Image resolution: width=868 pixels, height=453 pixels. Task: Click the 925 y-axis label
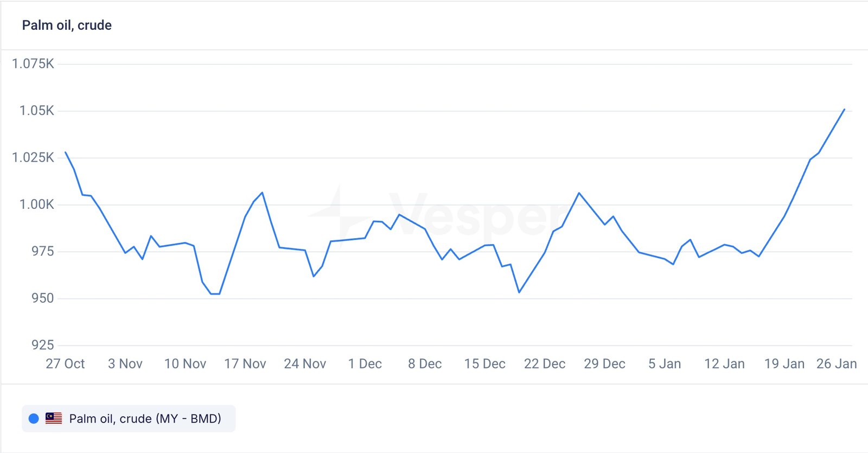pyautogui.click(x=42, y=344)
